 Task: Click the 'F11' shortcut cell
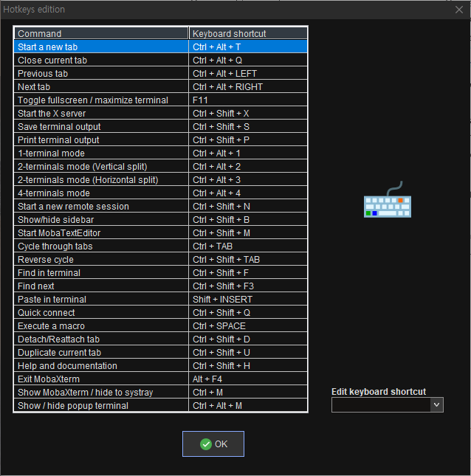pyautogui.click(x=248, y=100)
